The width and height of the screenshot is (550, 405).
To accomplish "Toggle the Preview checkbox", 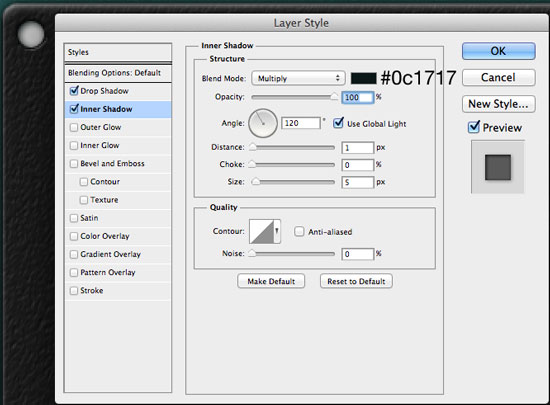I will [474, 127].
